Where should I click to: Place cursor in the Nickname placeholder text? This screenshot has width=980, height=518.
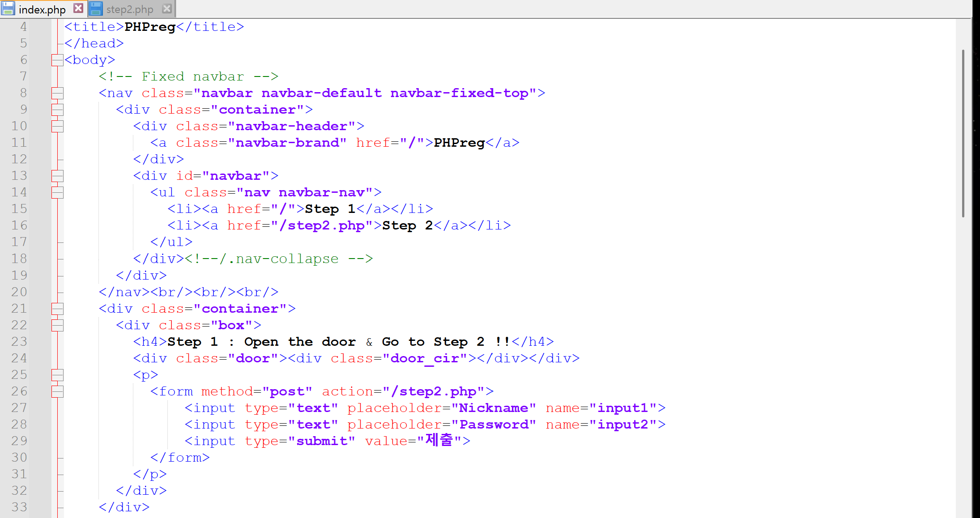(493, 408)
